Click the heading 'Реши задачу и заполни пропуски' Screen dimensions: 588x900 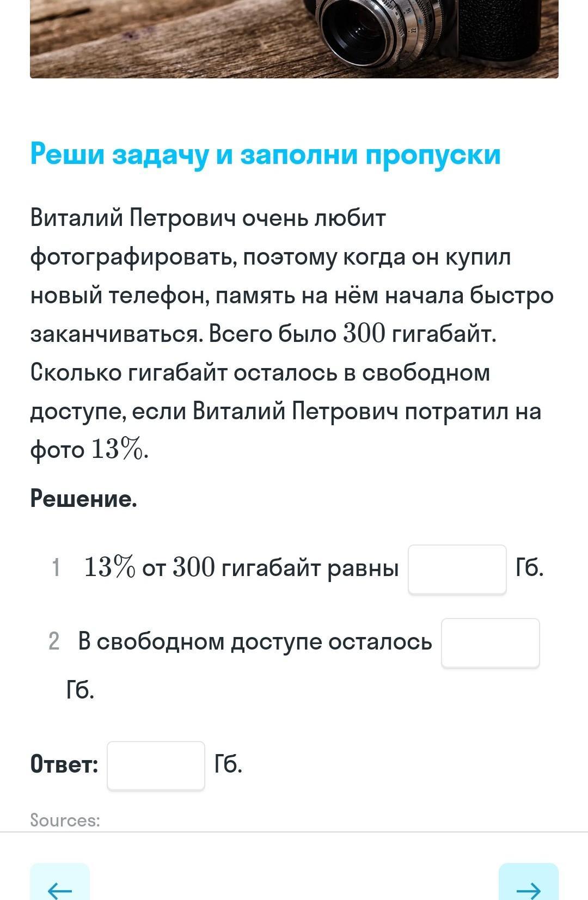pos(265,154)
